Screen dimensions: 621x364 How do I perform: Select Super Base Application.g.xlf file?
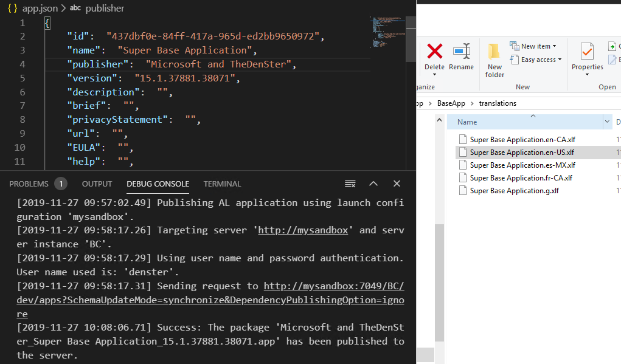[514, 191]
